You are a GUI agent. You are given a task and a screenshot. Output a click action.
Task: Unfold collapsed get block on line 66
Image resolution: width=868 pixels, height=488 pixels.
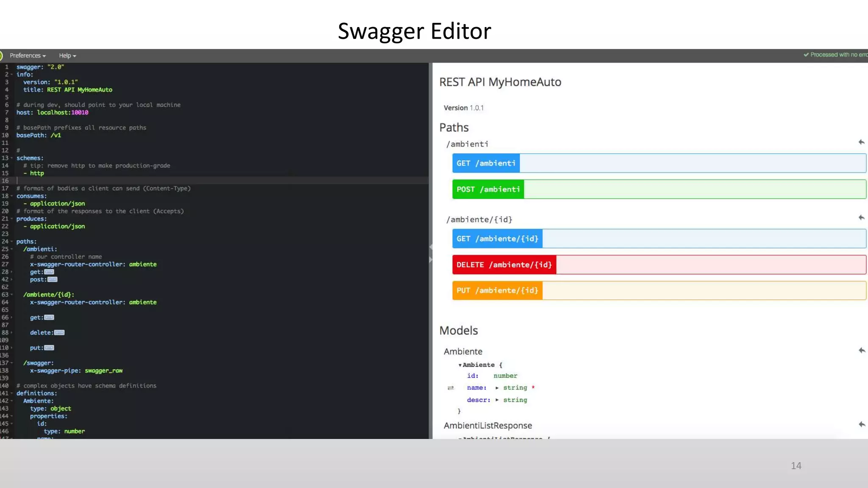tap(49, 317)
